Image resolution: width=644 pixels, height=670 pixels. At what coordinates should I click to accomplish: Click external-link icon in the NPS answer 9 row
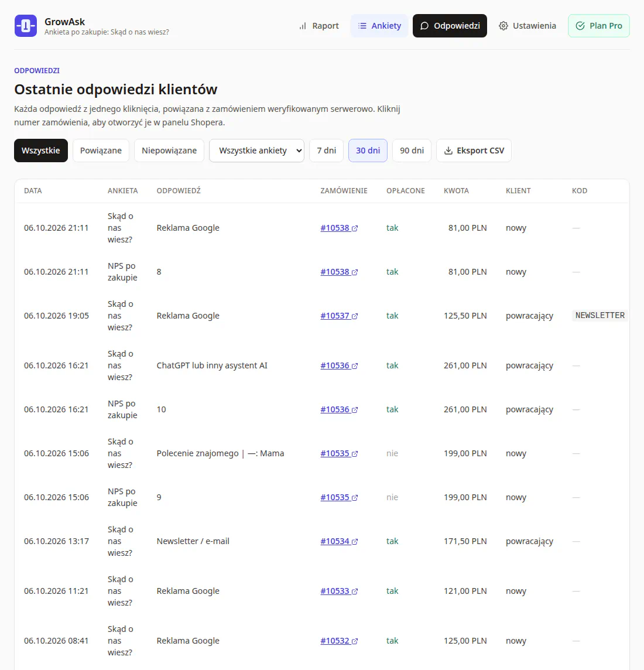tap(354, 497)
